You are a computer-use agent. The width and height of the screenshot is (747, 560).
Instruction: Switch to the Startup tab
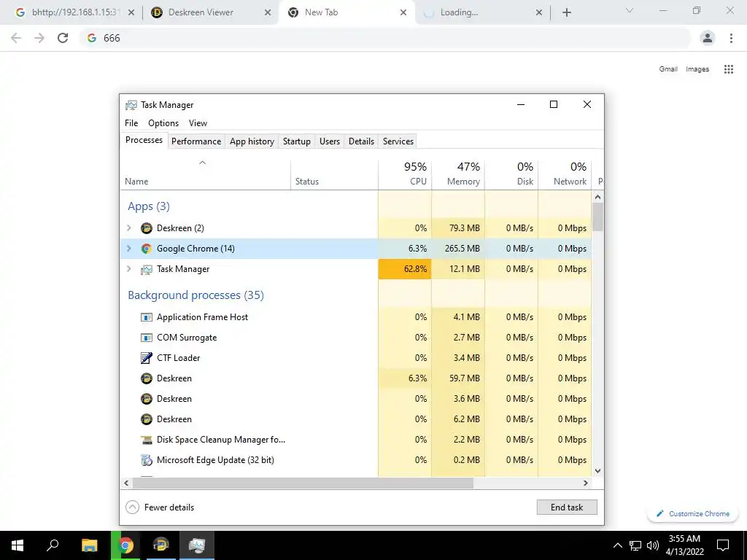click(x=296, y=141)
